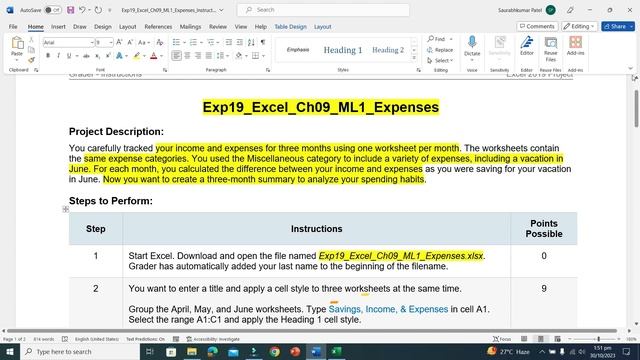
Task: Click the table move handle icon
Action: 66,209
